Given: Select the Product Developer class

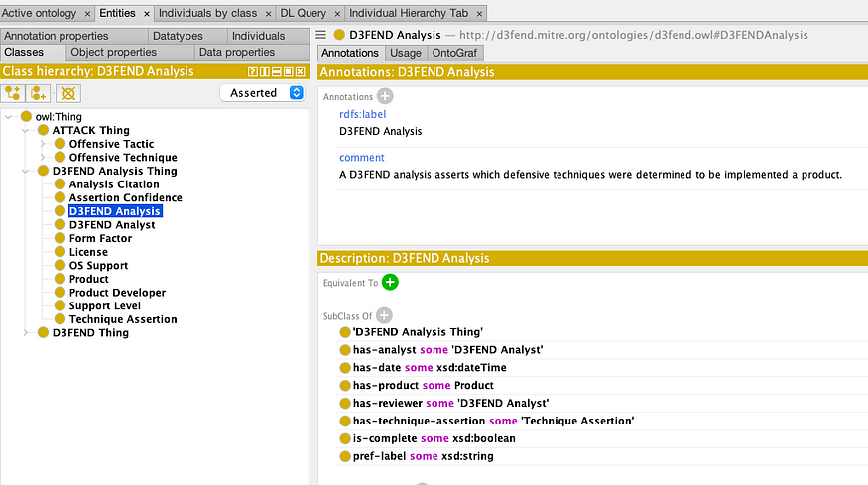Looking at the screenshot, I should click(x=117, y=293).
